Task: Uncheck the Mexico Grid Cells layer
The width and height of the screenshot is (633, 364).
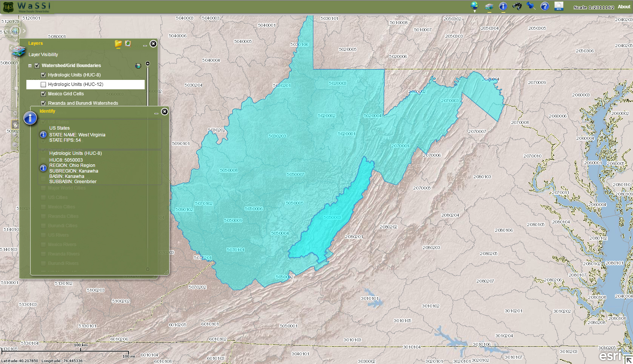Action: pos(43,94)
